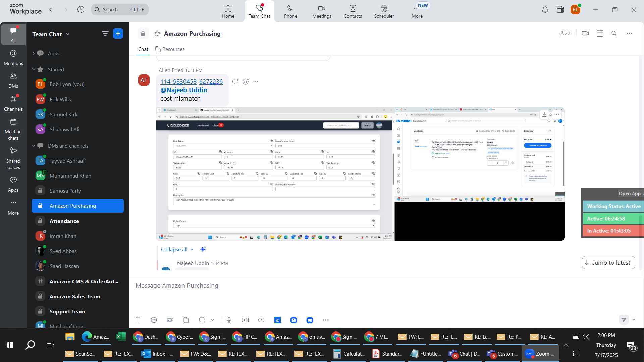Open Apps in the left sidebar
The height and width of the screenshot is (362, 644).
(13, 184)
